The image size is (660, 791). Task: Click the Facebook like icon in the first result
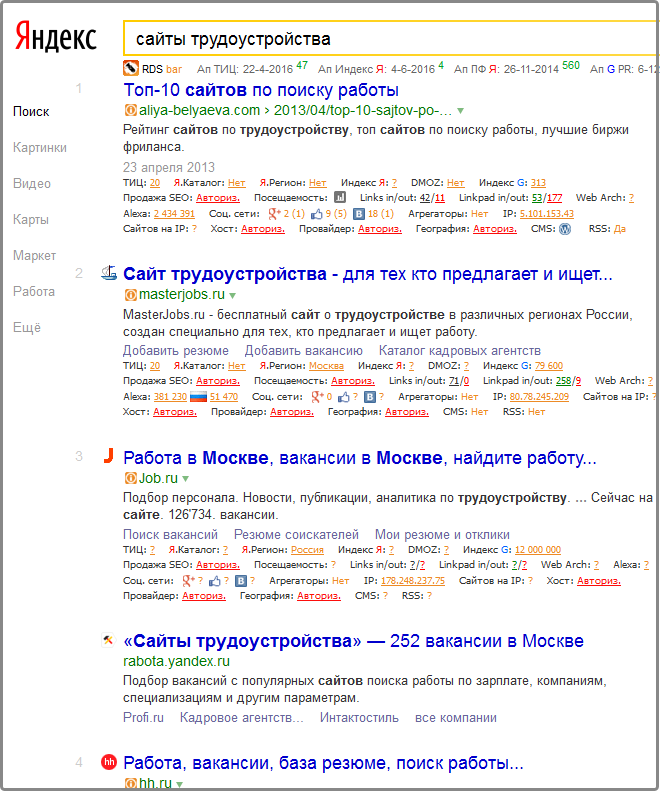click(317, 214)
